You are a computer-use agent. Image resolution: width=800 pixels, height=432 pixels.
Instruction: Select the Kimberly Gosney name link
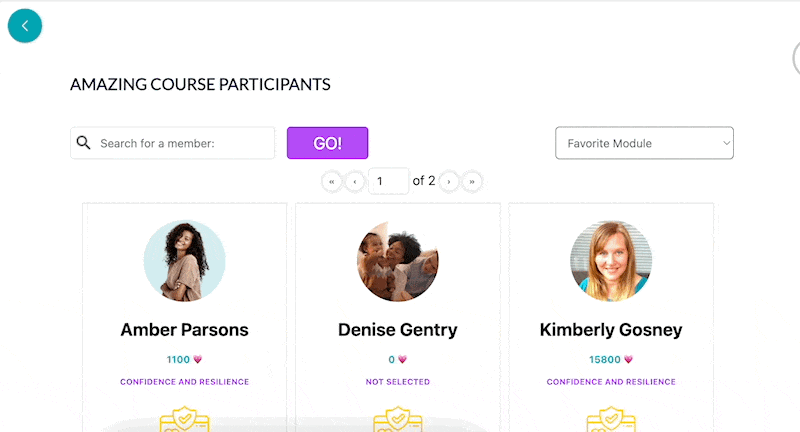[x=611, y=329]
